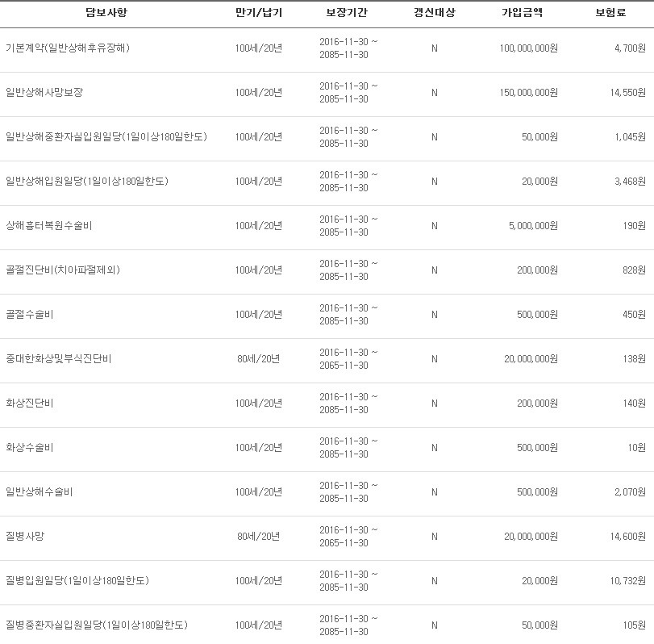Click 일반상해중환자실입원일당 coverage item
The image size is (654, 644).
[106, 137]
